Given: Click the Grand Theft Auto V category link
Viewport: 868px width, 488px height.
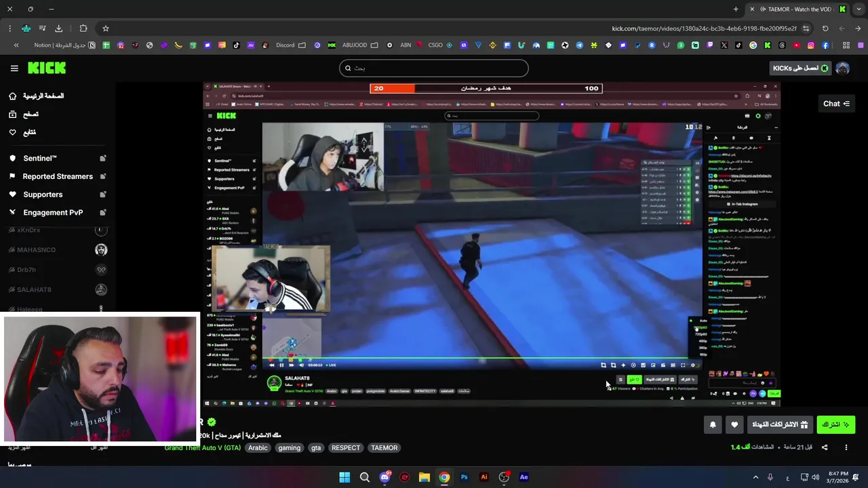Looking at the screenshot, I should coord(203,448).
